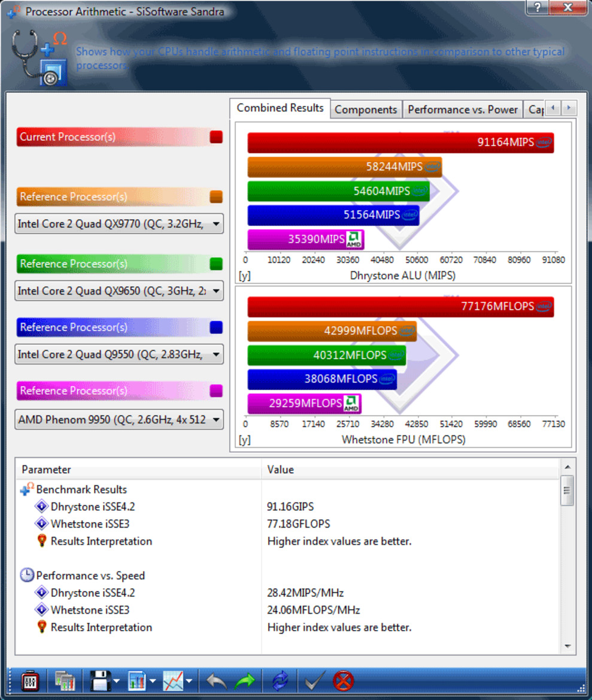
Task: Cancel with the red X circle icon
Action: 343,681
